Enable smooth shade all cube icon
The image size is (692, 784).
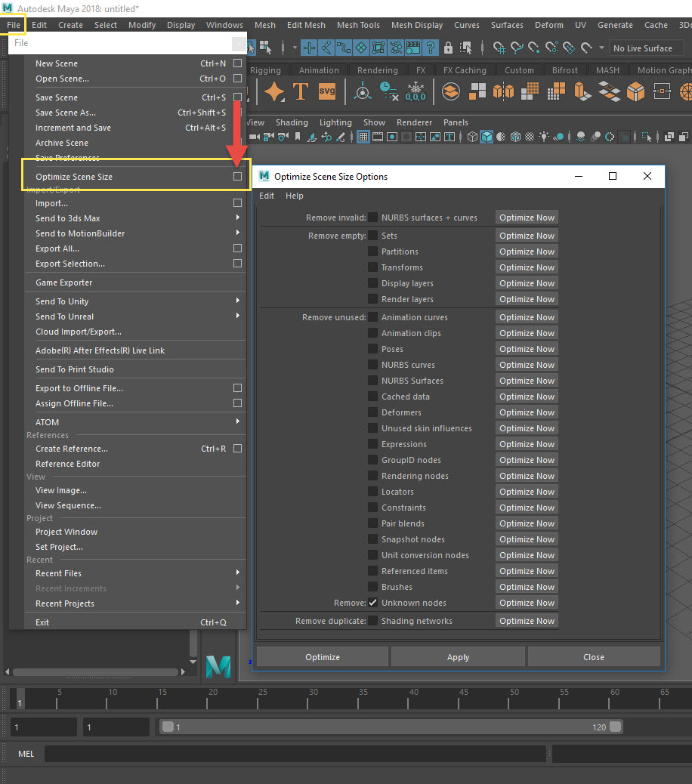pos(487,137)
